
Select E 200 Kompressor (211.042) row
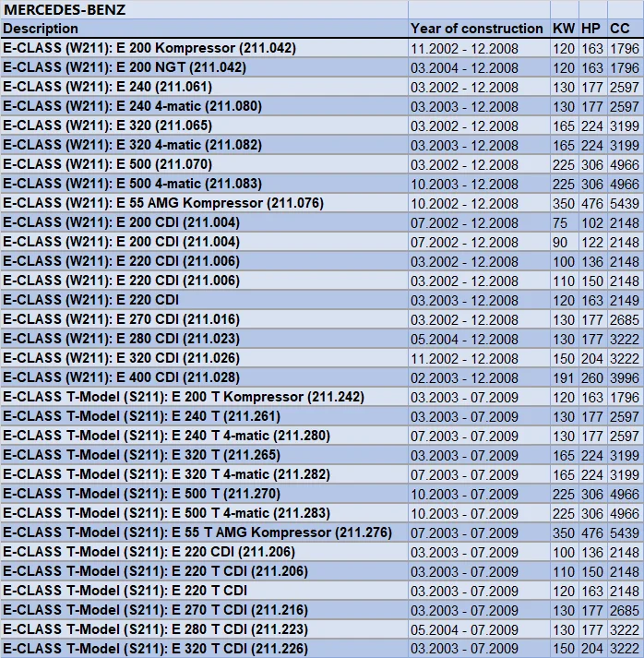[322, 48]
